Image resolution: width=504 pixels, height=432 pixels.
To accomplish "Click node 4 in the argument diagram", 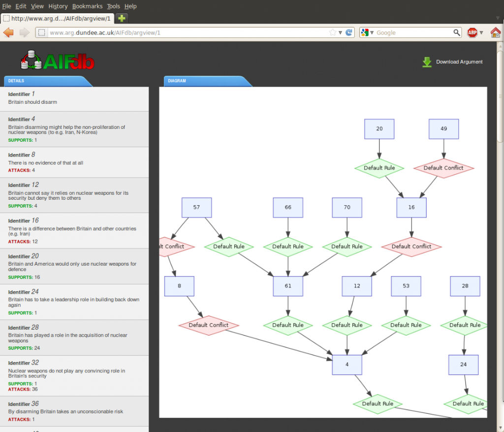I will click(347, 365).
